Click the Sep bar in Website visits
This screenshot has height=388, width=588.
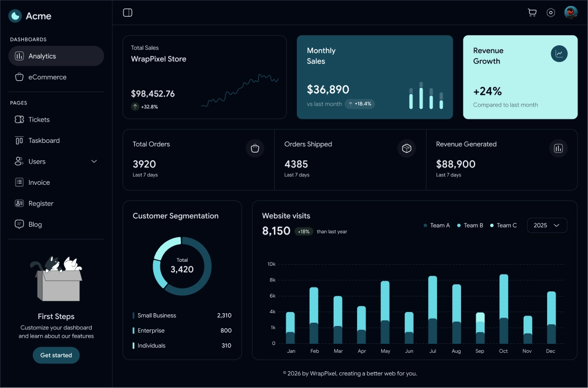480,328
